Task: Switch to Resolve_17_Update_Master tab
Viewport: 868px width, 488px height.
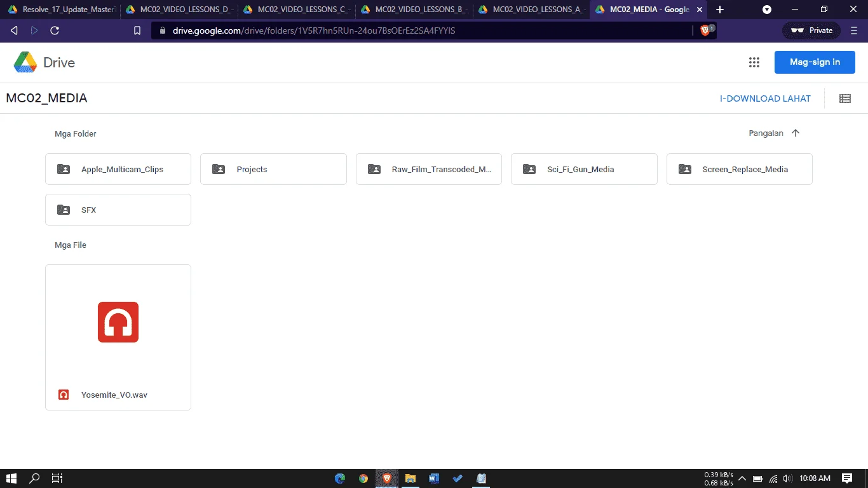Action: click(x=62, y=10)
